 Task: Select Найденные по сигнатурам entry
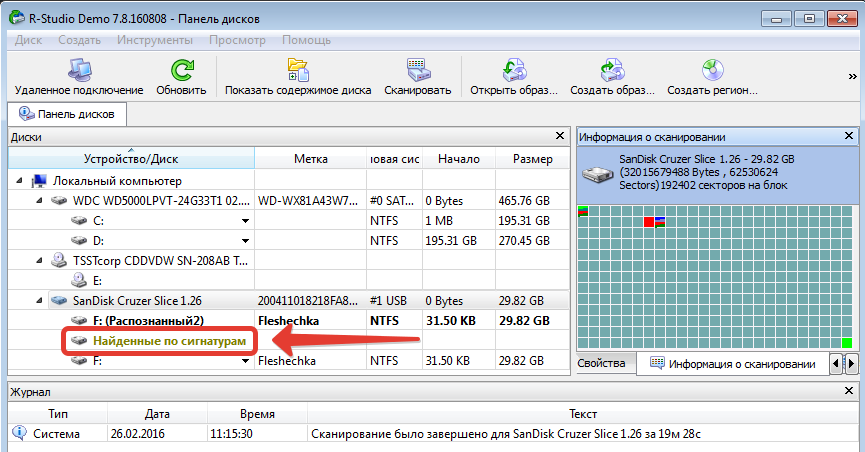[x=169, y=340]
